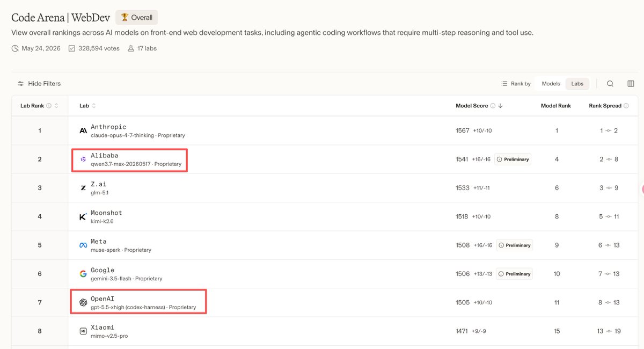Image resolution: width=644 pixels, height=349 pixels.
Task: Open the Alibaba lab name
Action: point(105,155)
